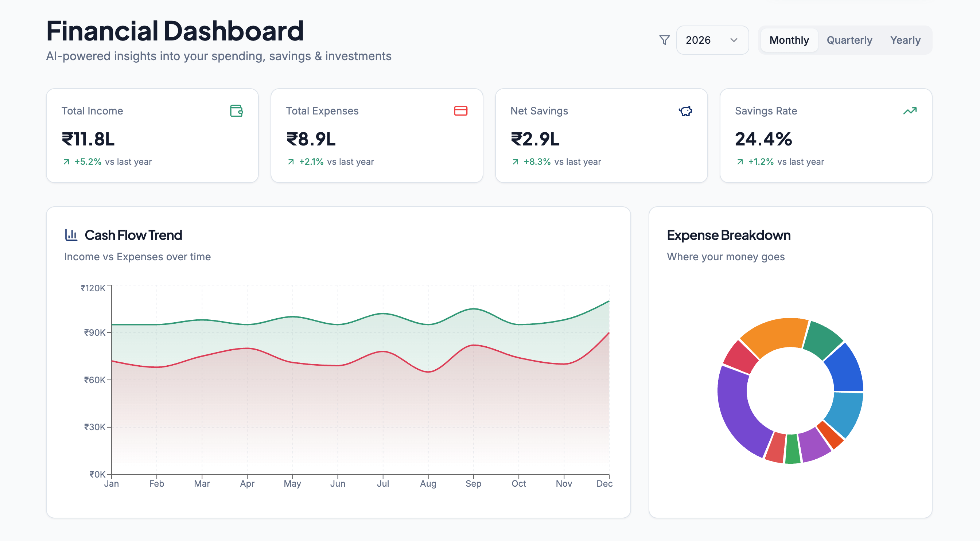Click the bar chart icon beside Cash Flow Trend

coord(71,235)
